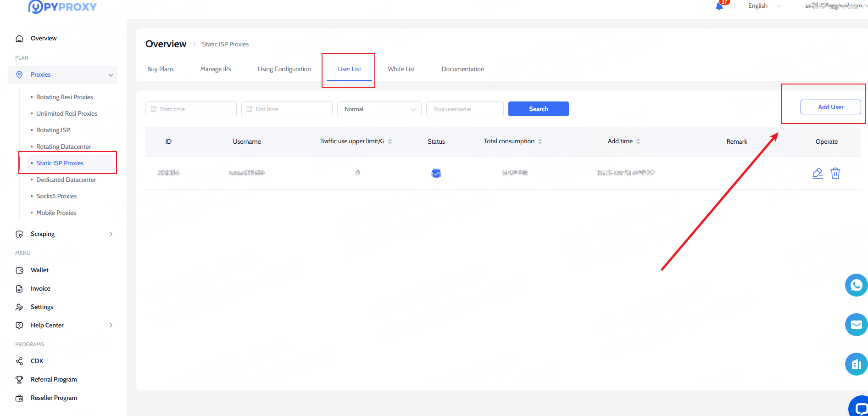Switch to the Manage IPs tab
Image resolution: width=868 pixels, height=416 pixels.
[216, 69]
